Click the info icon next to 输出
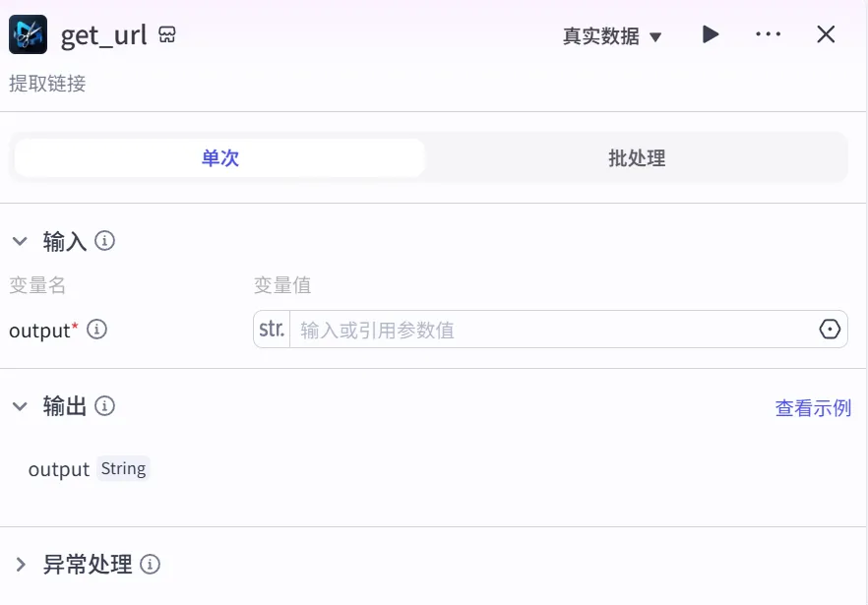This screenshot has width=868, height=605. pos(105,405)
